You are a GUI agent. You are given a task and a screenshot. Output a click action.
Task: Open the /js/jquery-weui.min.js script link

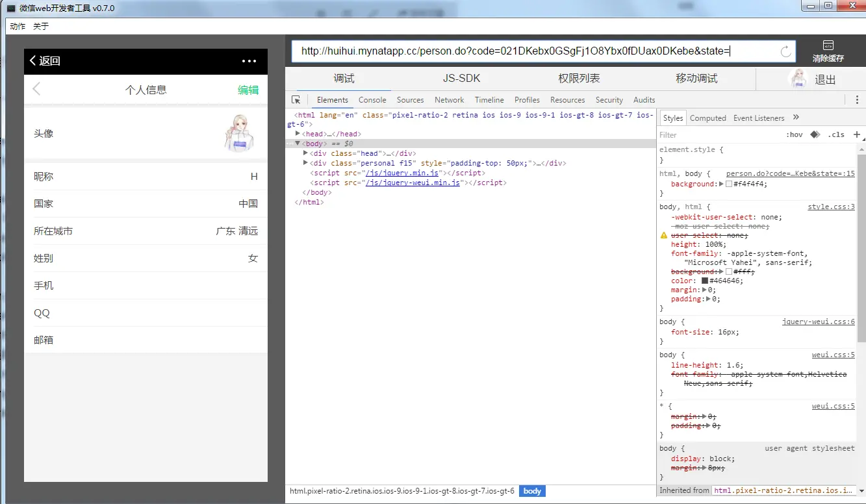[x=413, y=183]
